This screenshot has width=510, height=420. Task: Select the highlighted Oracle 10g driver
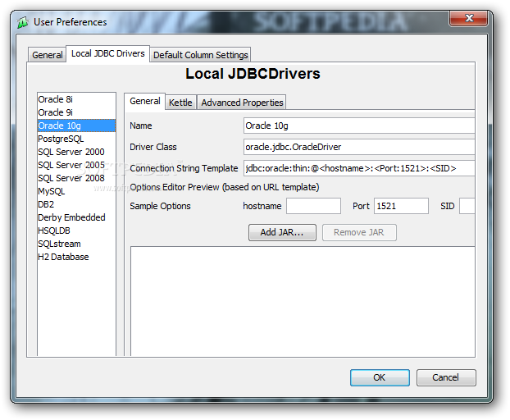point(76,126)
